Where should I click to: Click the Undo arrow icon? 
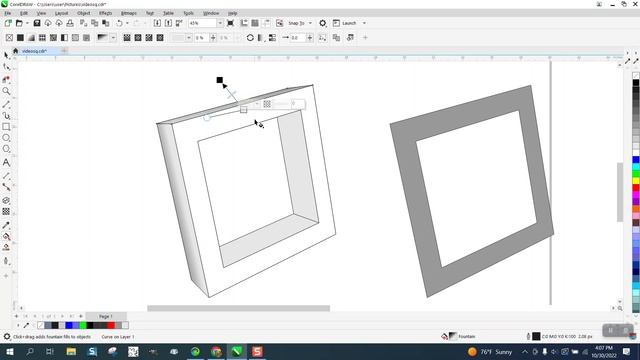pyautogui.click(x=119, y=23)
